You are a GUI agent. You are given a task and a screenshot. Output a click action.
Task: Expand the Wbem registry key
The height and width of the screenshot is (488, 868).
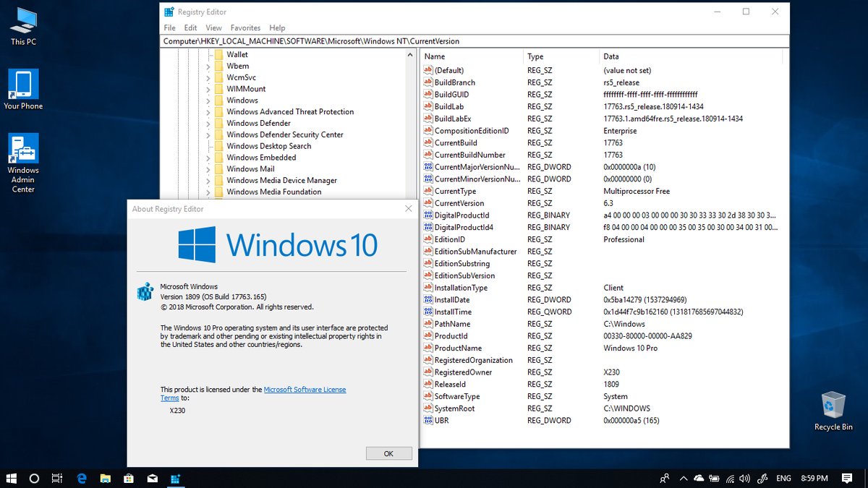[208, 66]
